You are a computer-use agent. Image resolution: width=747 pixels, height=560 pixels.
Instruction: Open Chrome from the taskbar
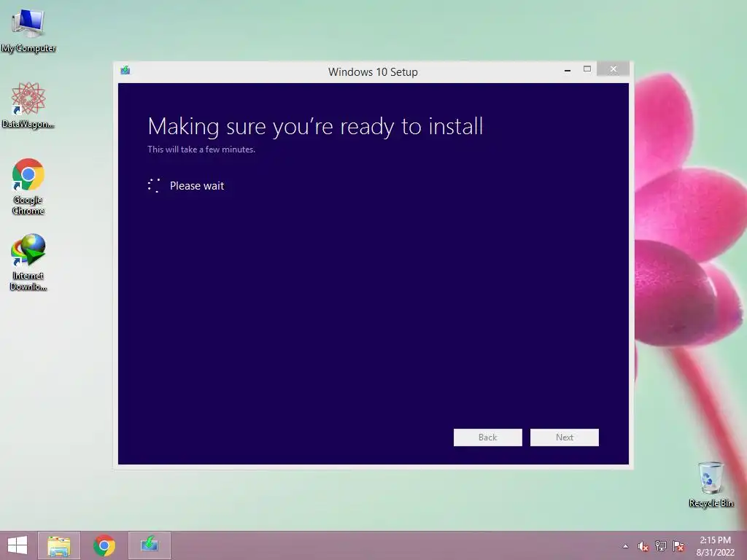[104, 545]
